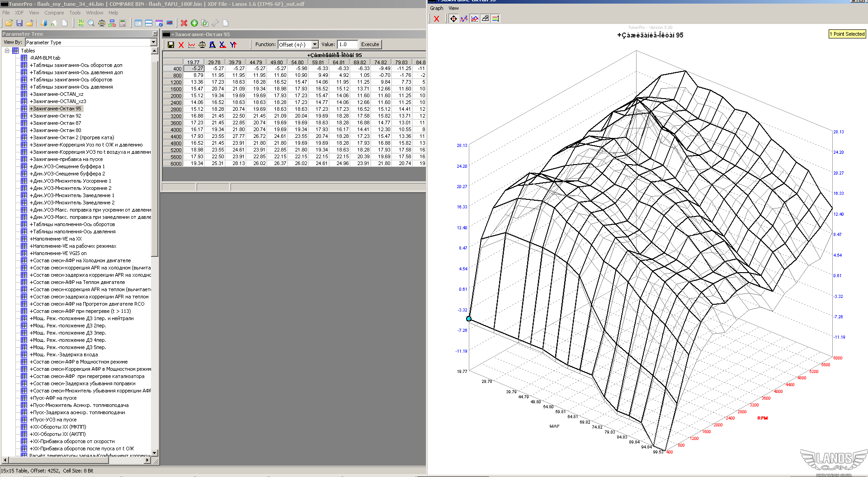Click the balance scales compare icon in main toolbar
The width and height of the screenshot is (868, 477).
coord(102,23)
